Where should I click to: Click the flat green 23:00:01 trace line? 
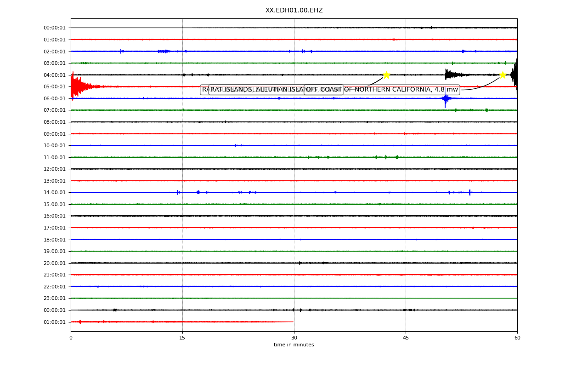[294, 298]
